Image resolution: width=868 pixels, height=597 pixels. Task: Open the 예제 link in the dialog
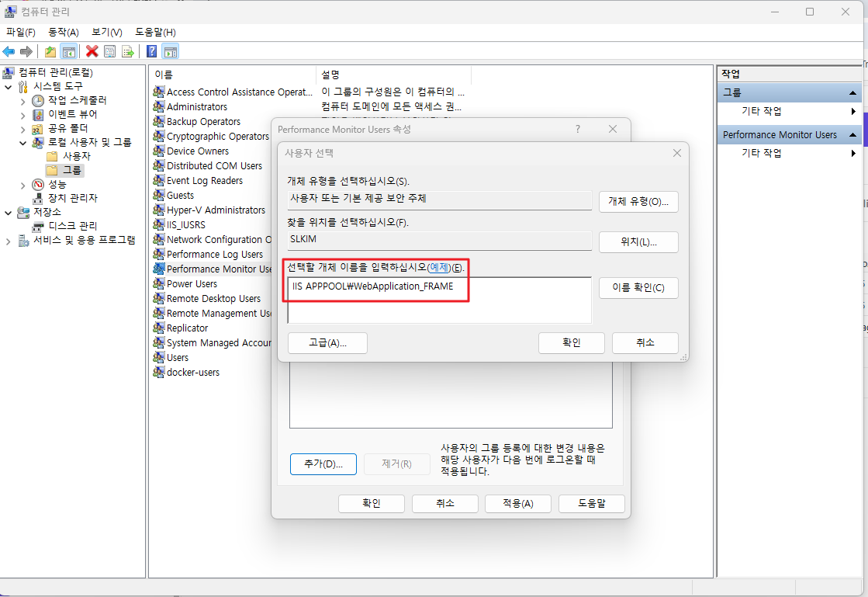click(x=439, y=268)
